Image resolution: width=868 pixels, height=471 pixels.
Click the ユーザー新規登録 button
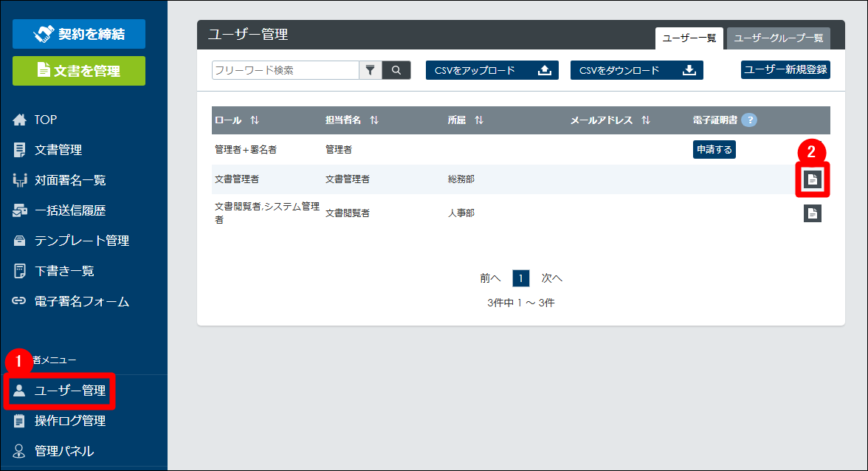(785, 70)
